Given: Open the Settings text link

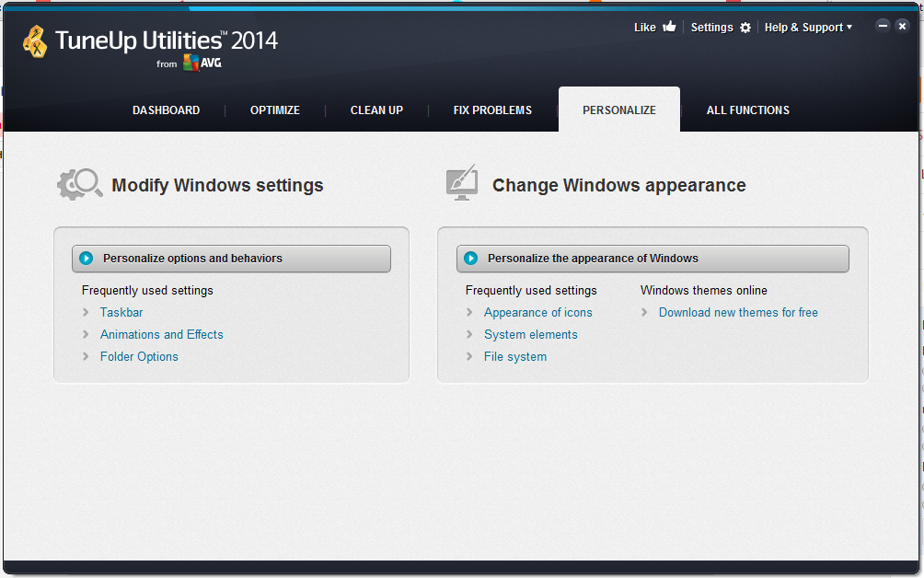Looking at the screenshot, I should click(711, 27).
